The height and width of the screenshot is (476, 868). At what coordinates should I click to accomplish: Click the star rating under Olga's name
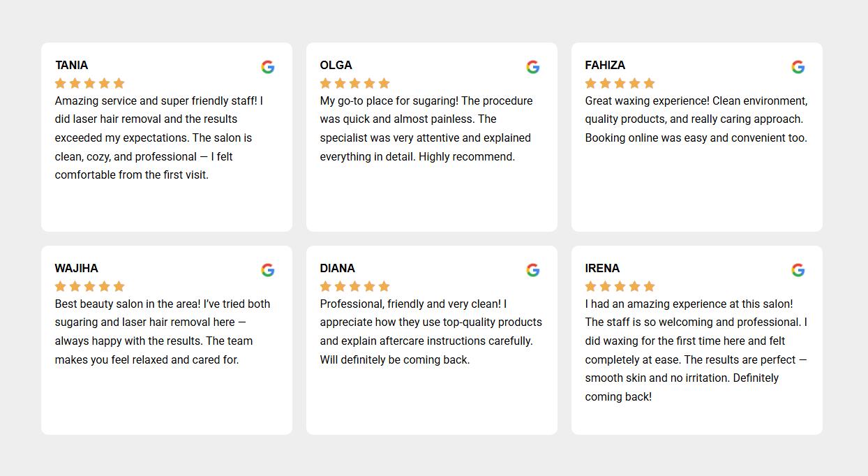[354, 84]
